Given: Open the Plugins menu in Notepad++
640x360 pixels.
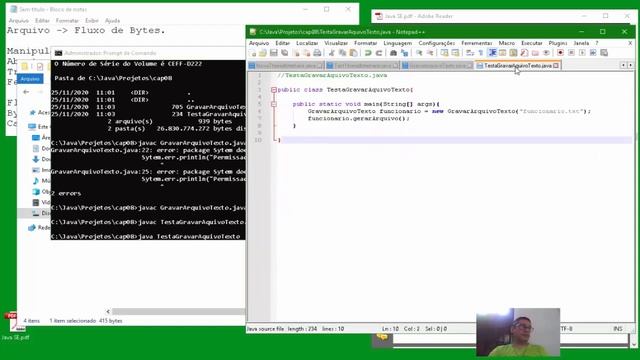Looking at the screenshot, I should [558, 43].
